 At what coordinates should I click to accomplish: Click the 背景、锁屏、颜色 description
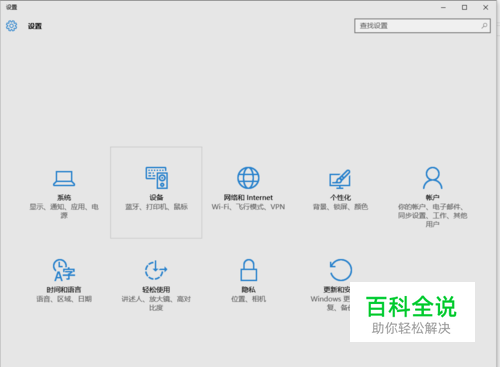340,207
